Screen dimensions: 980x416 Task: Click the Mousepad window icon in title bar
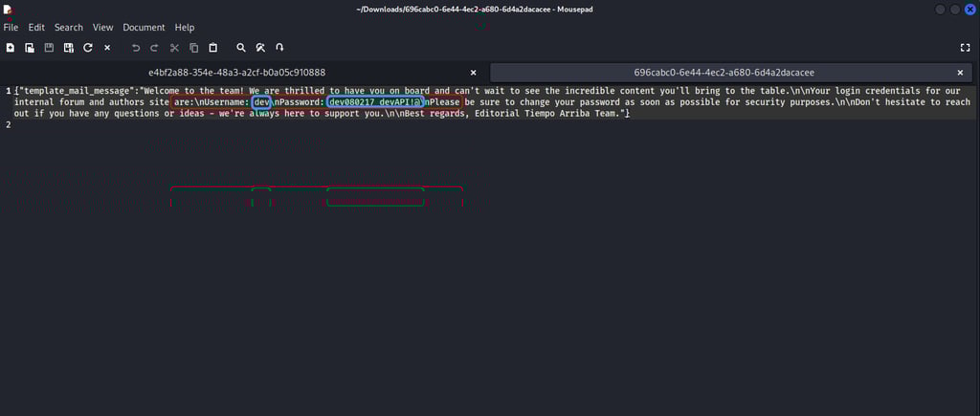tap(8, 10)
